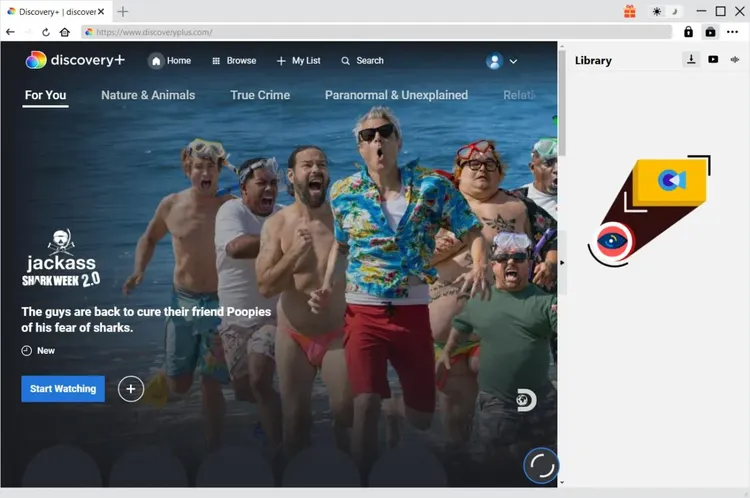Click the URL address bar
Image resolution: width=750 pixels, height=498 pixels.
pos(380,32)
